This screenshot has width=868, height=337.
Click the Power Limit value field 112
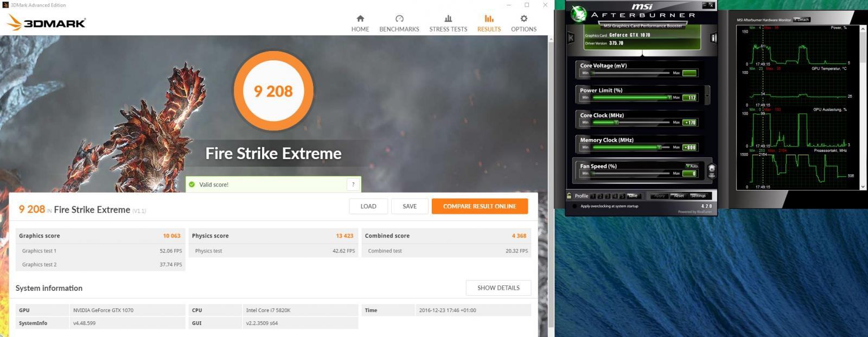[690, 98]
